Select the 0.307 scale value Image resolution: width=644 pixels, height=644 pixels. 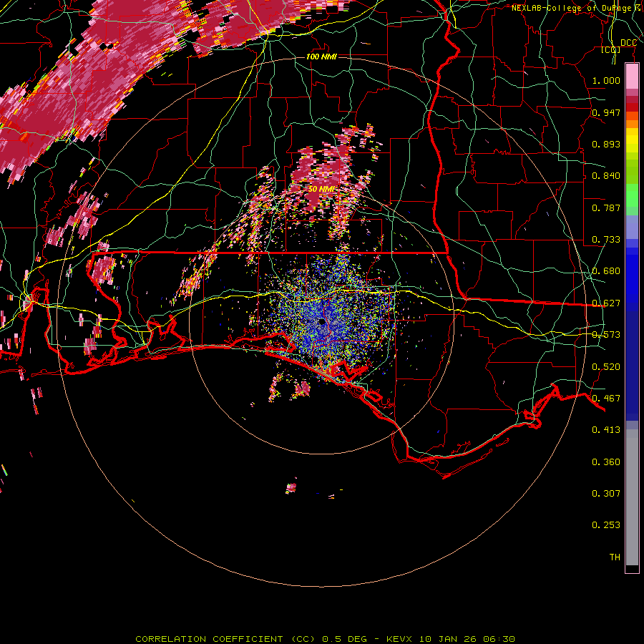pyautogui.click(x=606, y=494)
